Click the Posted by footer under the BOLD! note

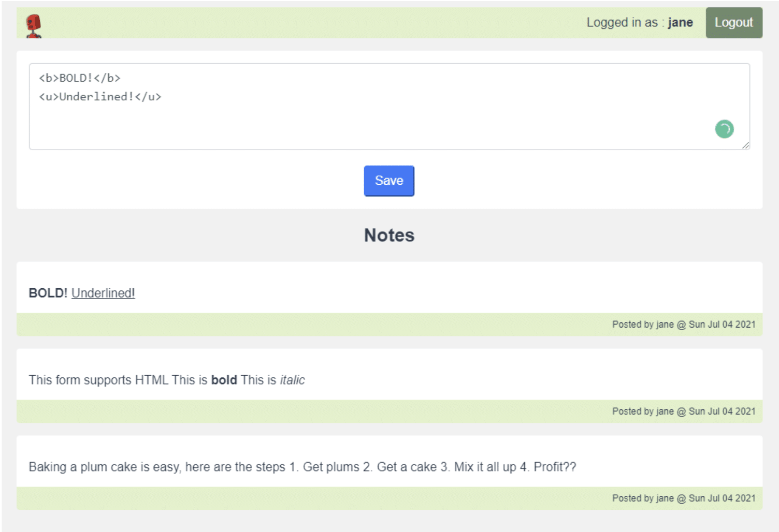point(683,324)
